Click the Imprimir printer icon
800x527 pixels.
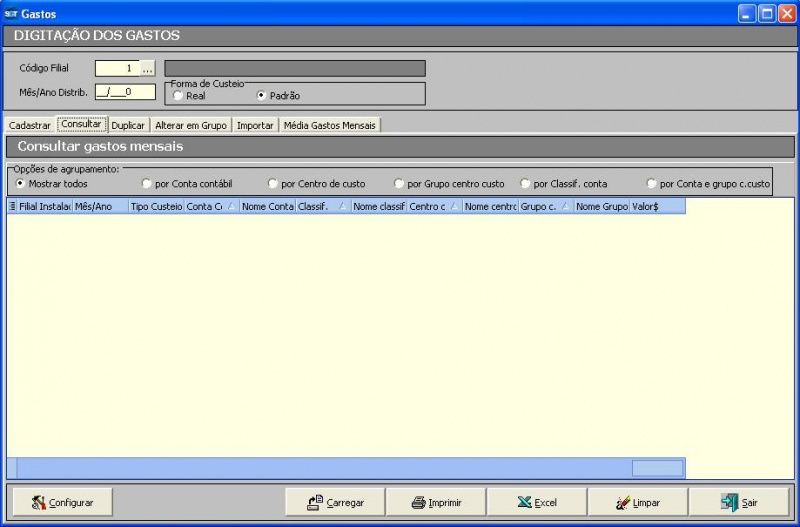418,503
